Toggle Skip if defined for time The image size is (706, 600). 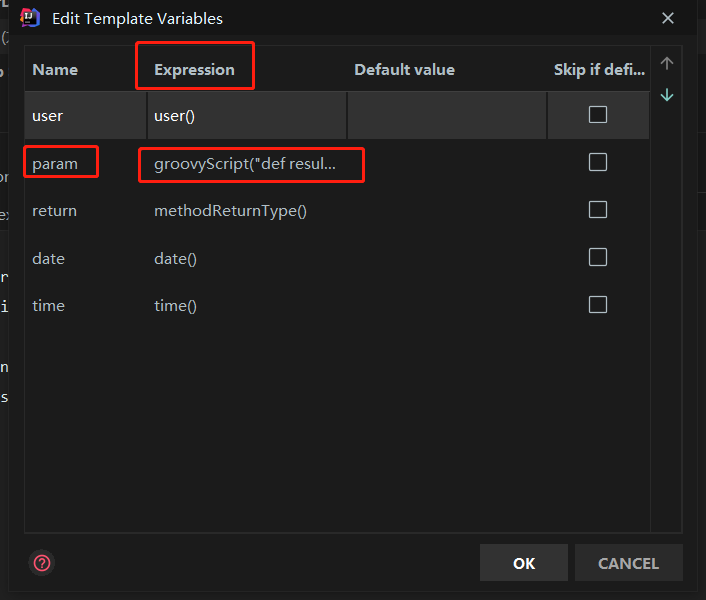click(598, 305)
